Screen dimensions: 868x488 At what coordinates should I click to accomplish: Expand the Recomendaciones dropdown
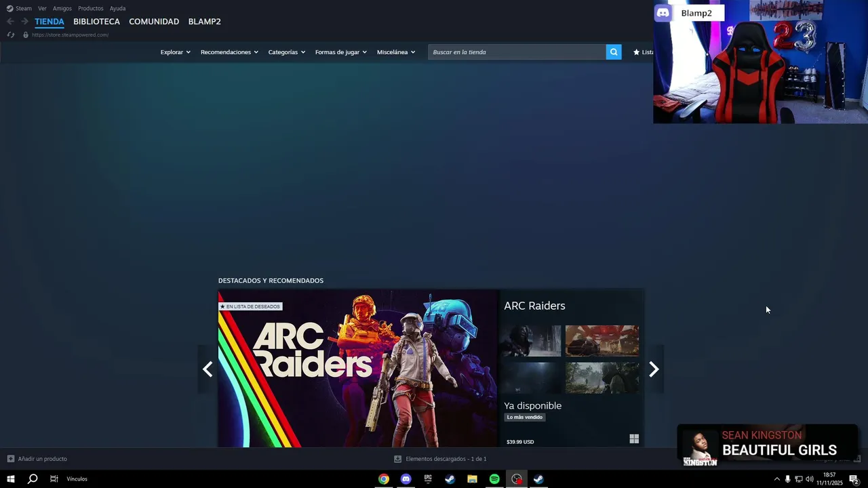click(229, 52)
